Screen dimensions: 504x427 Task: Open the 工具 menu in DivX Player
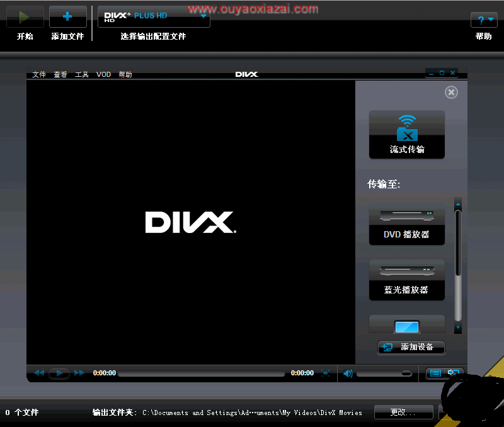coord(82,74)
